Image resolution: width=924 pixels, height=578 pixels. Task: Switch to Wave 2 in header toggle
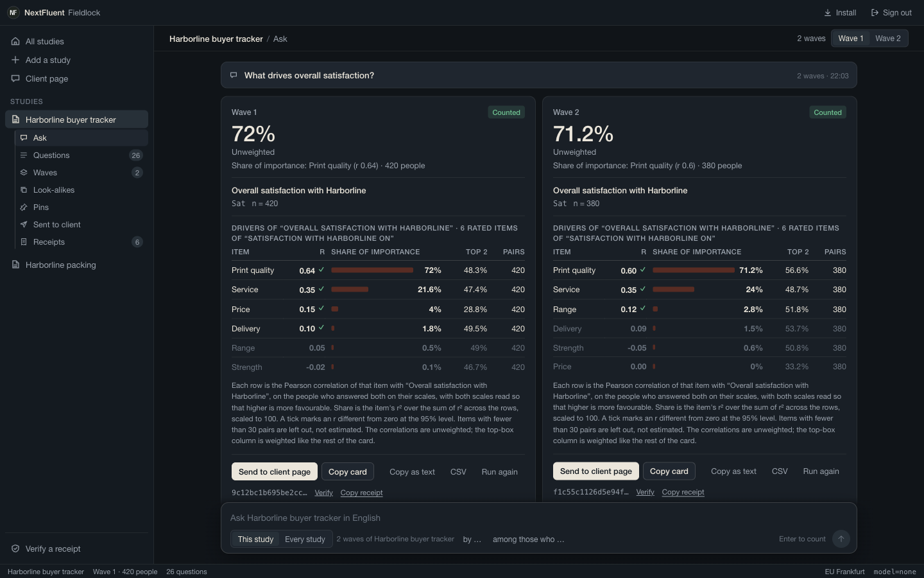point(888,39)
